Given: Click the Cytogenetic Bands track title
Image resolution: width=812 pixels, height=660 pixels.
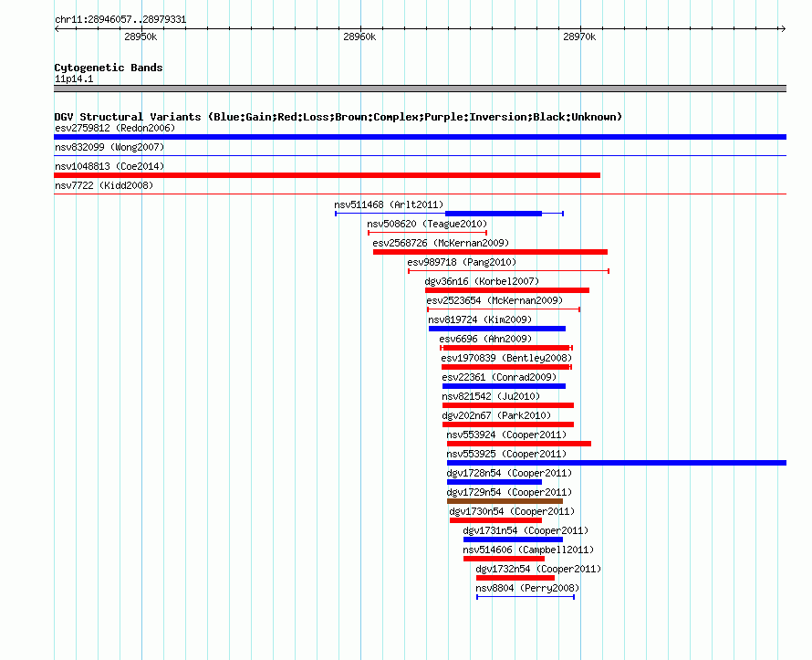Looking at the screenshot, I should (109, 68).
